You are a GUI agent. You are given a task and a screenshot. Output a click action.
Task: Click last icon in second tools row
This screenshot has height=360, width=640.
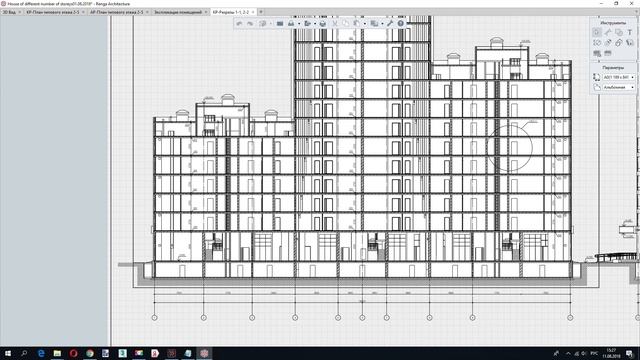point(630,43)
